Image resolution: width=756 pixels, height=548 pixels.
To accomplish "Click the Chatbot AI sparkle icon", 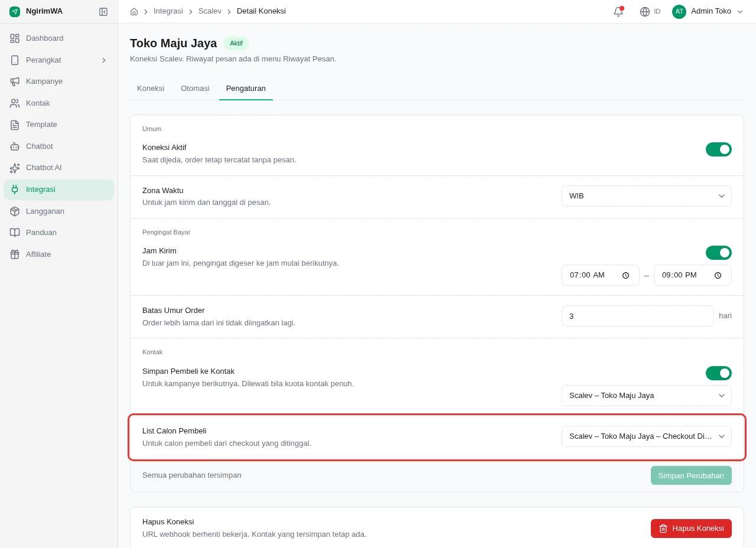I will tap(15, 168).
